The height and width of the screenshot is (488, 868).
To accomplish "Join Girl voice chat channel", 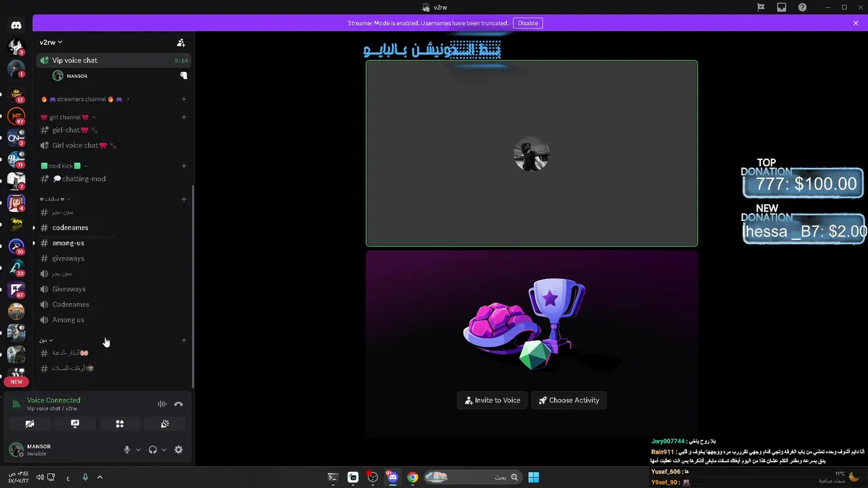I will coord(113,145).
